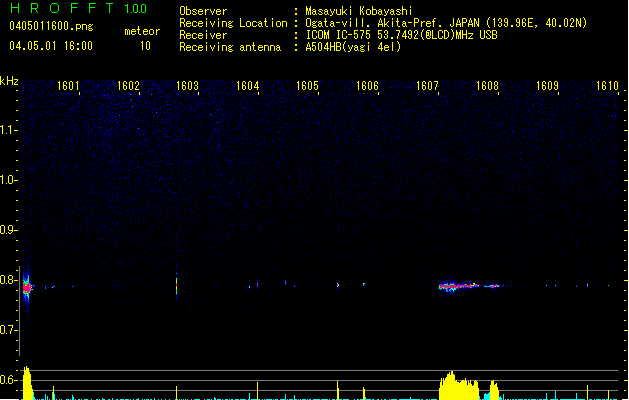Viewport: 629px width, 400px height.
Task: Click the 0.9 kHz frequency label
Action: pyautogui.click(x=8, y=230)
